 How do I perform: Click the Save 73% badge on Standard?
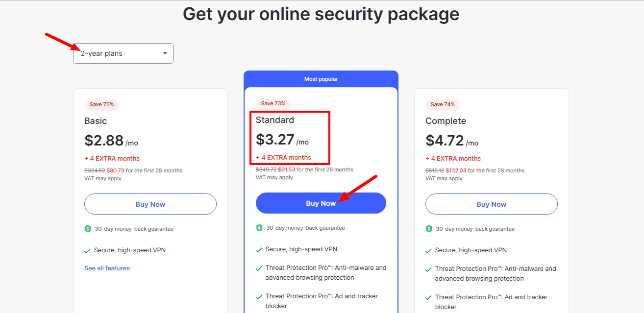click(273, 103)
